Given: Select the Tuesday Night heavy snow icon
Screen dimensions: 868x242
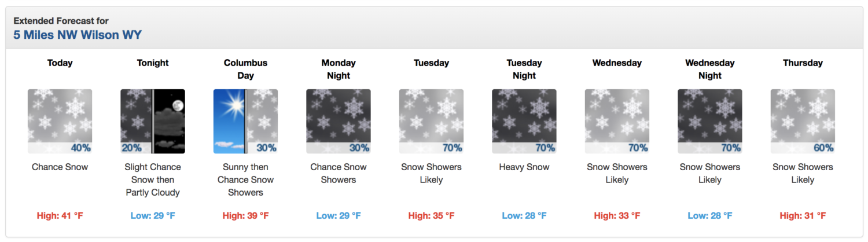Looking at the screenshot, I should click(524, 121).
